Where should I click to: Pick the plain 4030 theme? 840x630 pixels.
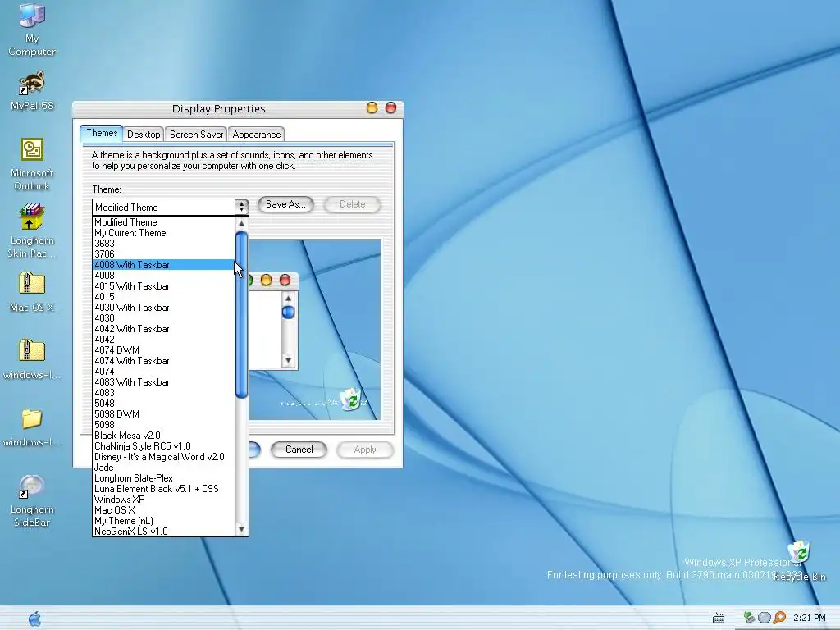tap(164, 317)
